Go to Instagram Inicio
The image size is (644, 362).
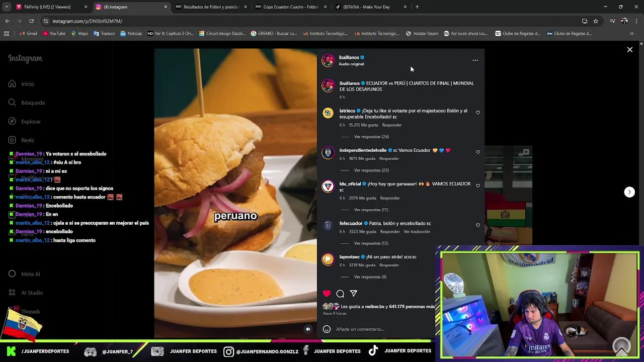click(x=22, y=84)
